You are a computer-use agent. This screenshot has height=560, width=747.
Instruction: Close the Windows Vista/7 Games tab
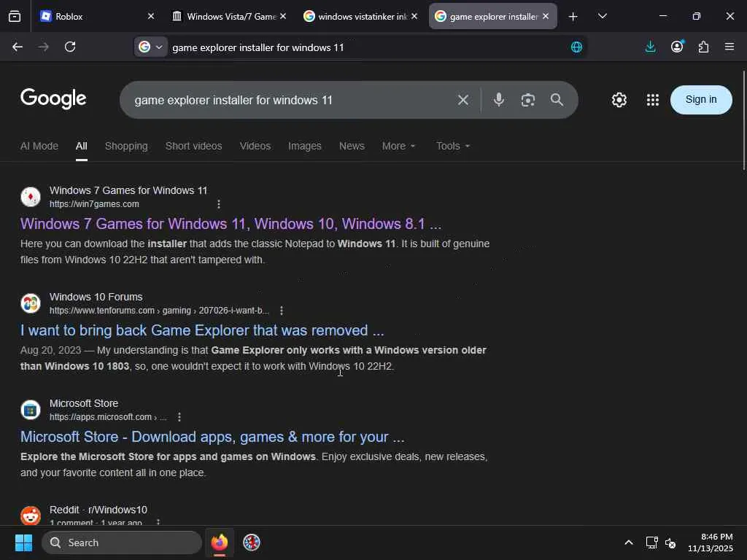[x=283, y=16]
